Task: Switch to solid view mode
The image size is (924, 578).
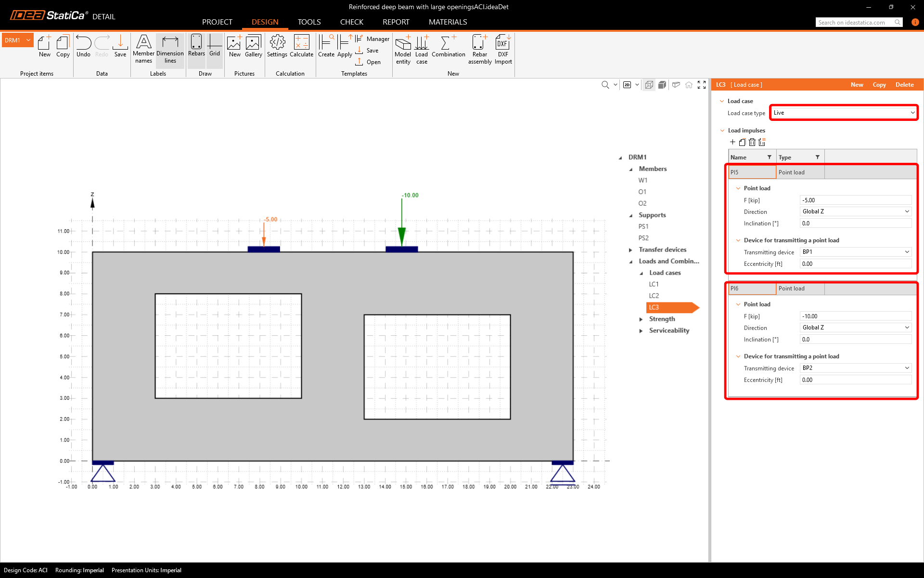Action: (662, 85)
